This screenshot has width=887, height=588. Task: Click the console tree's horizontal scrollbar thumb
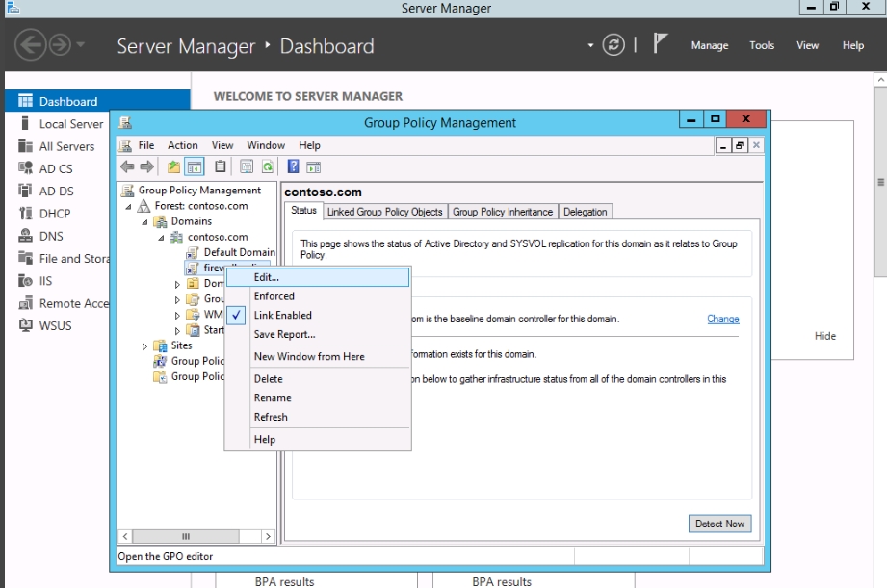click(186, 536)
